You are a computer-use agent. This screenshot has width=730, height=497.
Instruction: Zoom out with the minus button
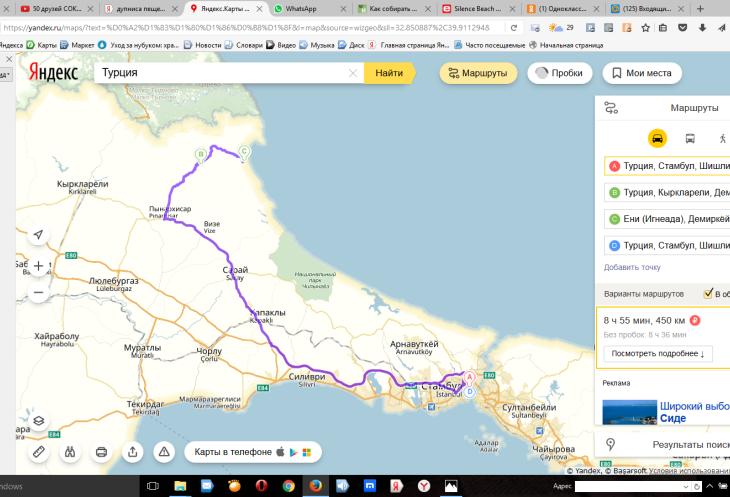coord(38,293)
